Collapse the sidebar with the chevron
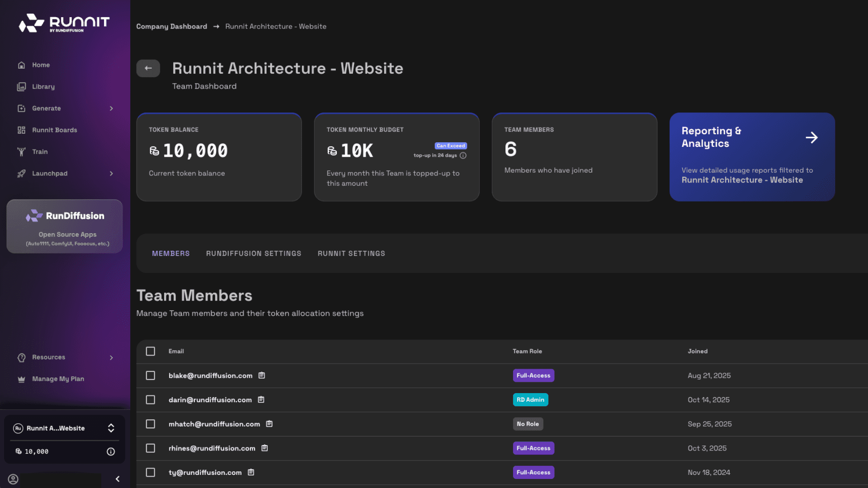This screenshot has width=868, height=488. pyautogui.click(x=118, y=479)
